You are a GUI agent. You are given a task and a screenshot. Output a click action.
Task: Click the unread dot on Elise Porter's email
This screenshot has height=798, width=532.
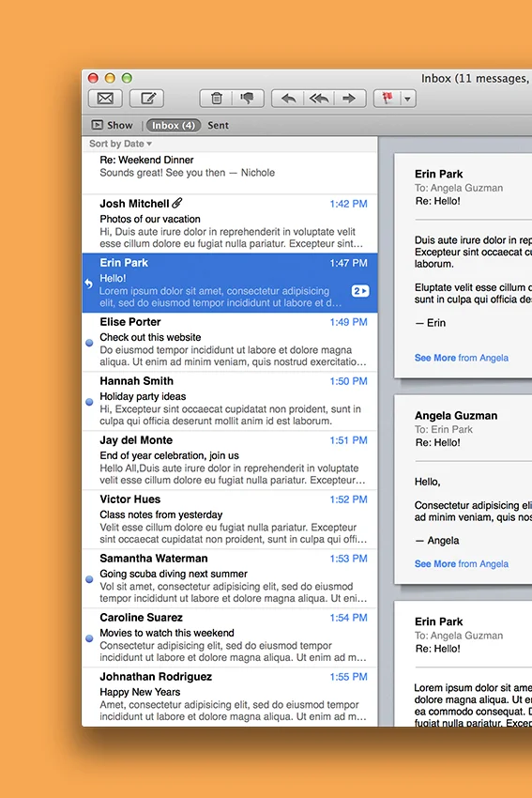(89, 343)
